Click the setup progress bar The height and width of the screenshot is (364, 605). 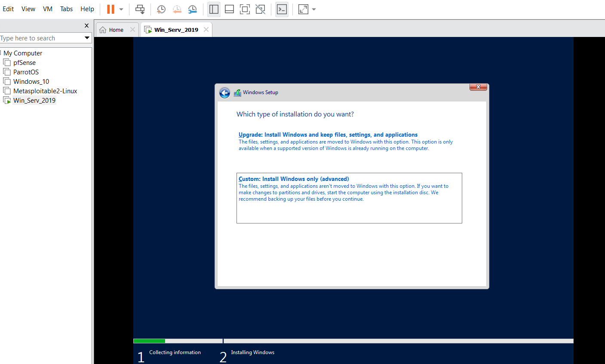(353, 341)
